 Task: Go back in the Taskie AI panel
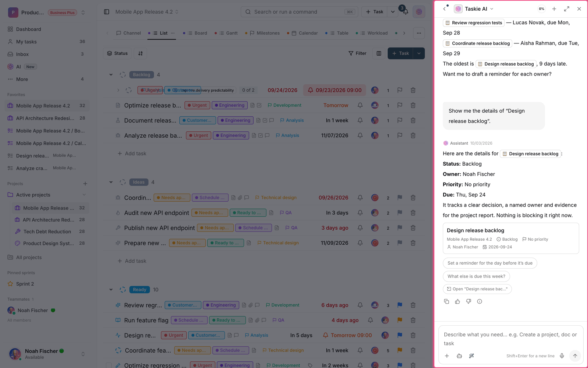444,9
